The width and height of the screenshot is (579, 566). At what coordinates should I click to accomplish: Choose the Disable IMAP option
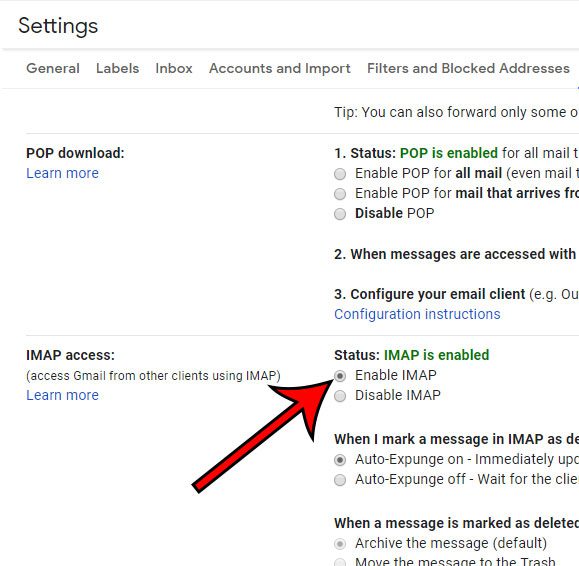(x=340, y=396)
